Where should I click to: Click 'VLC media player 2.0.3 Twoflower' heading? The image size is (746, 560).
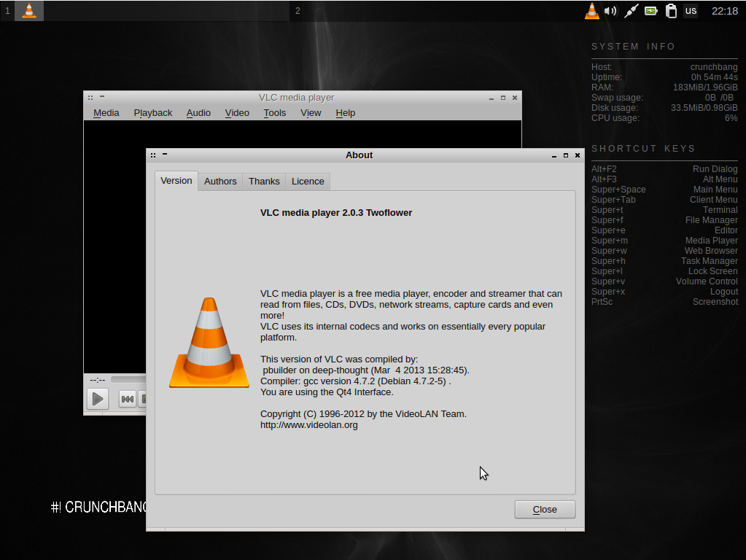[x=336, y=213]
